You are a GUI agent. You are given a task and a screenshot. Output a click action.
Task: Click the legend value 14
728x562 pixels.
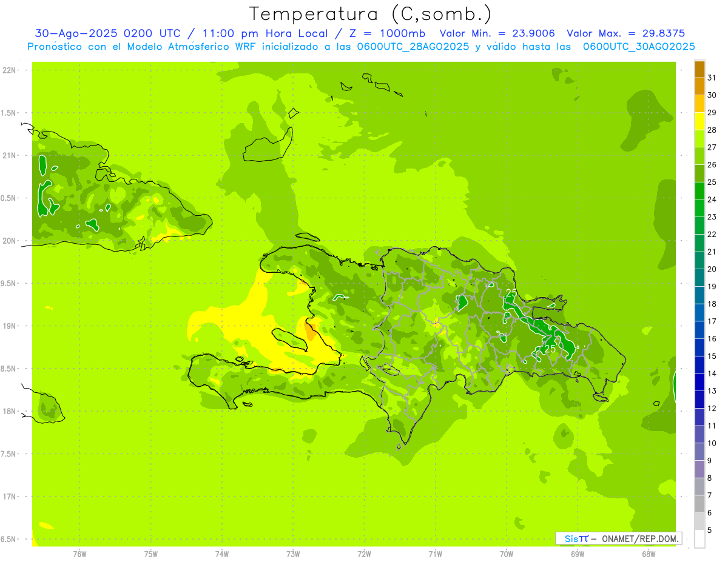click(x=712, y=373)
